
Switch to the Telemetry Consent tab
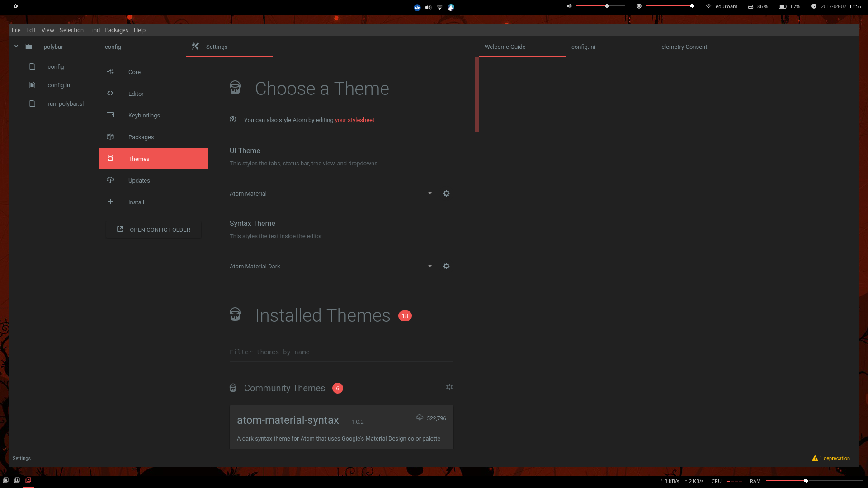pos(682,47)
